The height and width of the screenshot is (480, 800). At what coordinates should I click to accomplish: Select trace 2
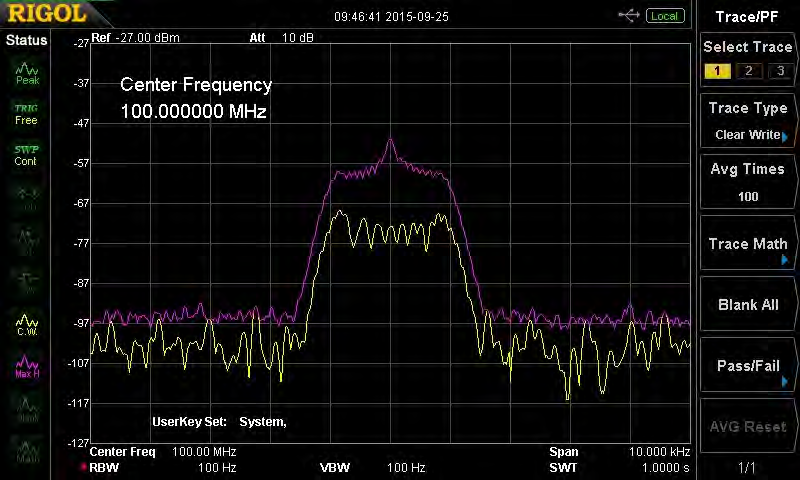tap(748, 71)
